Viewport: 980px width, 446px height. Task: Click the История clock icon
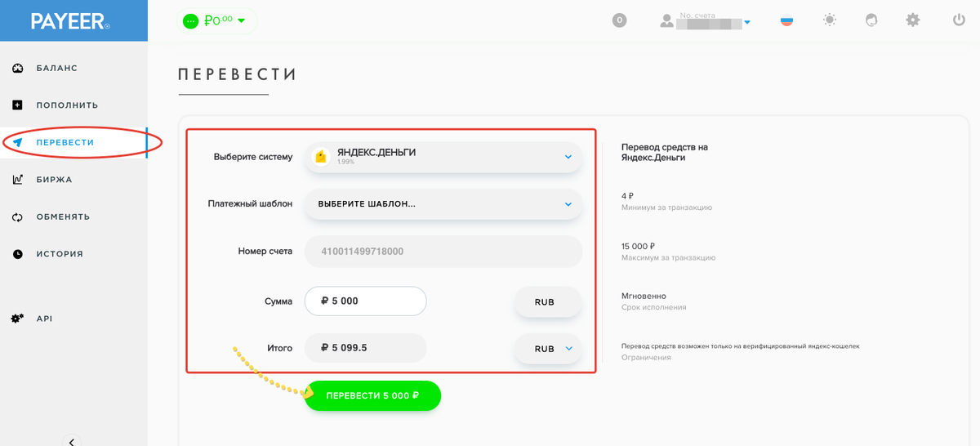click(17, 254)
